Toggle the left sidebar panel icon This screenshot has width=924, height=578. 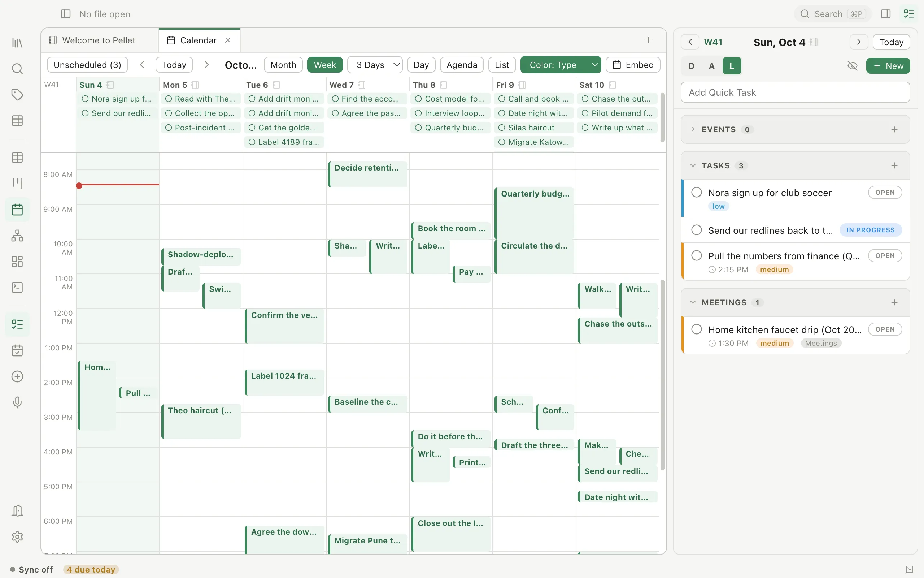coord(66,14)
